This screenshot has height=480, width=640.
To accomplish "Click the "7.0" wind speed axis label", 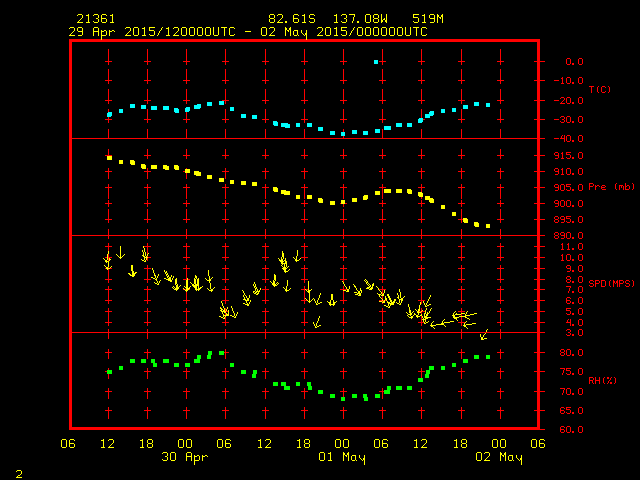I will coord(574,290).
